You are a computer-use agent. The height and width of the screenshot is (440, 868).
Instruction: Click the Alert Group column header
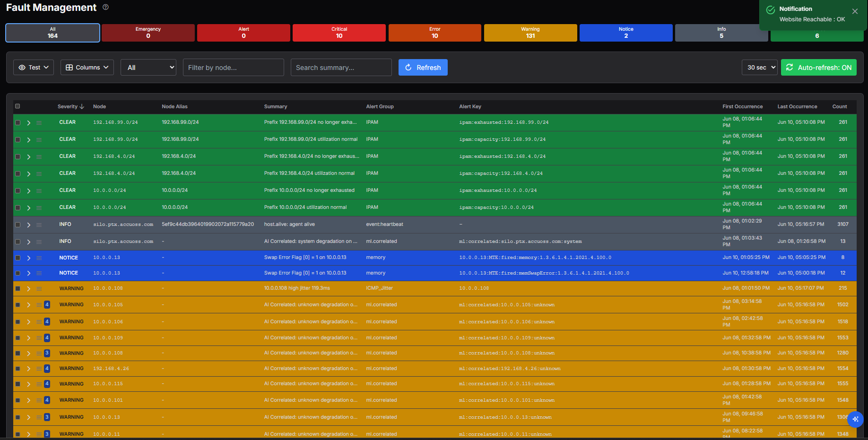coord(380,107)
